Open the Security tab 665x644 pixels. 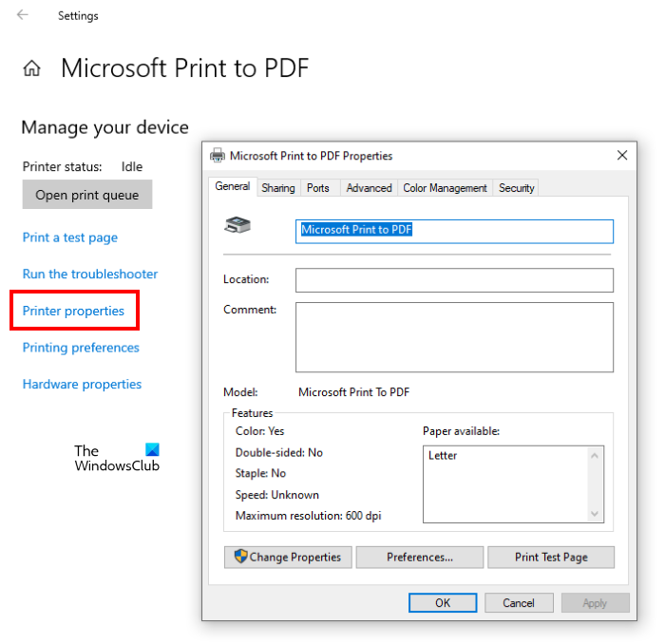point(517,188)
